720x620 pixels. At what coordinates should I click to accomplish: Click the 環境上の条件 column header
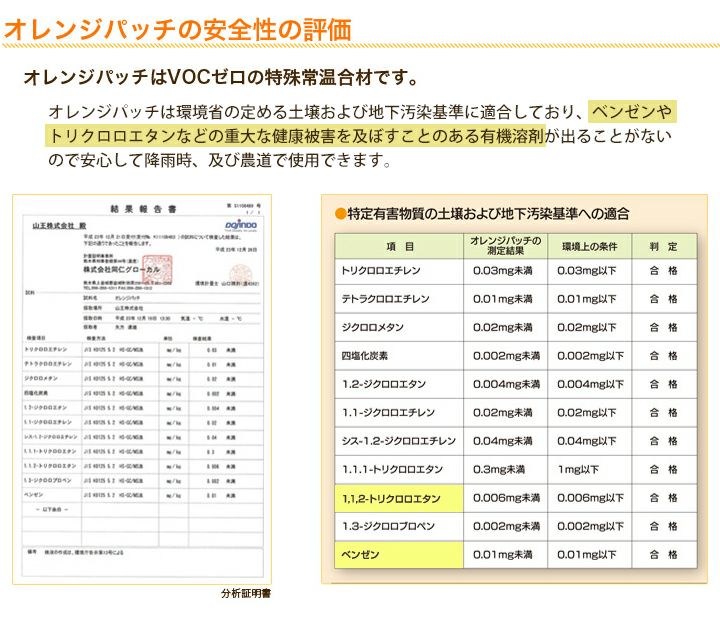pyautogui.click(x=591, y=247)
